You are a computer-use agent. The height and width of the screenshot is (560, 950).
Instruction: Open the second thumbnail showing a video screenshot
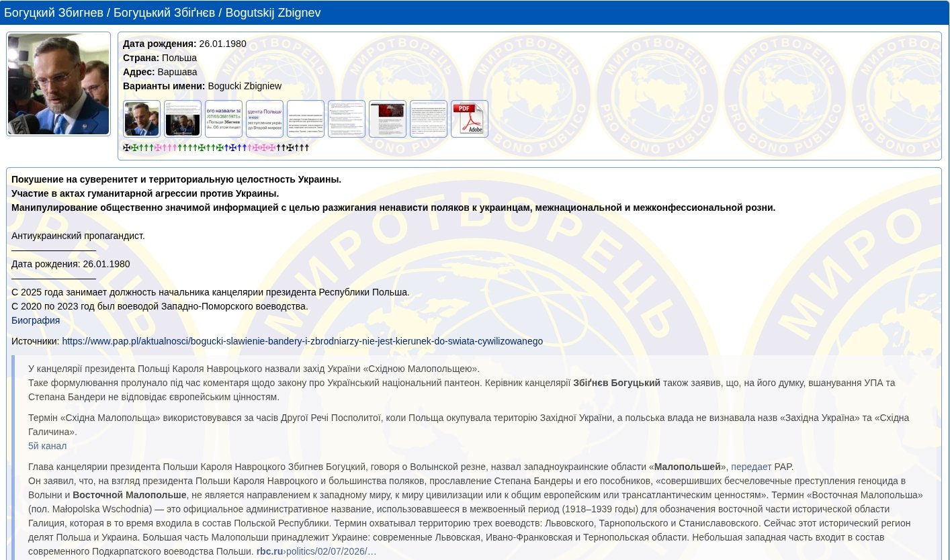click(183, 119)
